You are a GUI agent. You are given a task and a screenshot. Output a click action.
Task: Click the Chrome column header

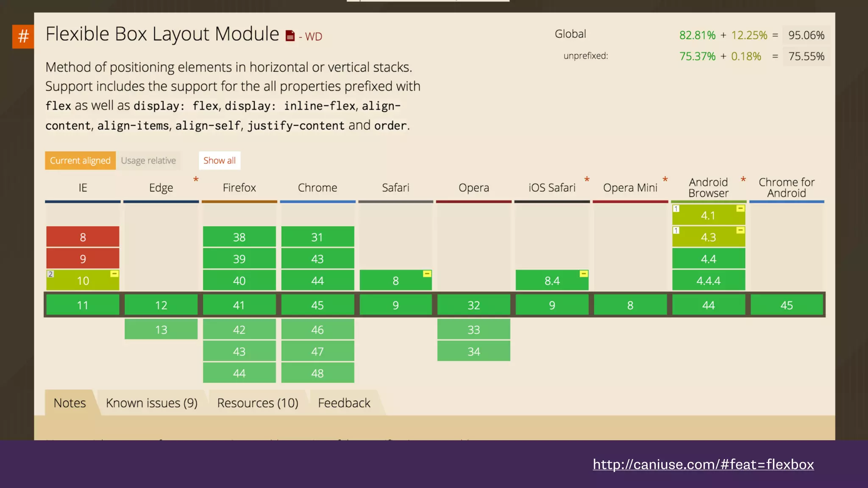pos(317,188)
